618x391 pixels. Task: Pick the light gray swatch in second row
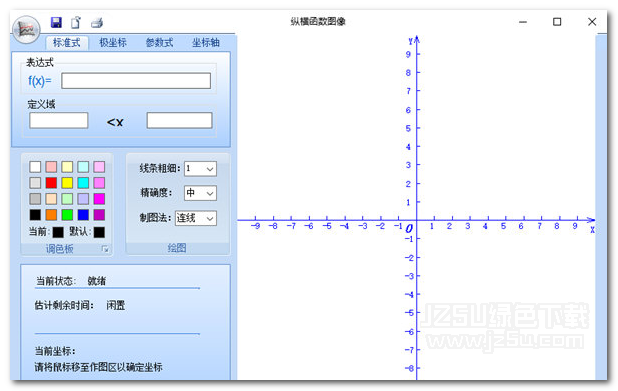tap(35, 183)
